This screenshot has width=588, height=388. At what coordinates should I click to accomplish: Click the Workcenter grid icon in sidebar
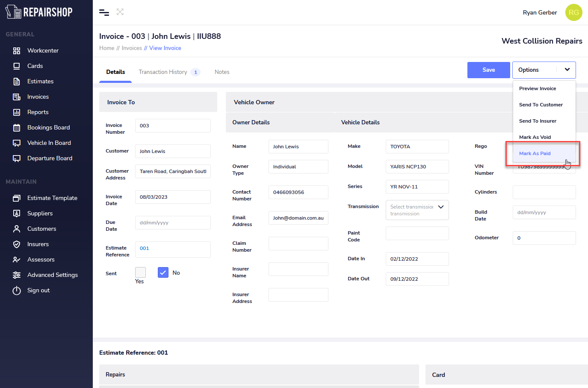tap(17, 50)
